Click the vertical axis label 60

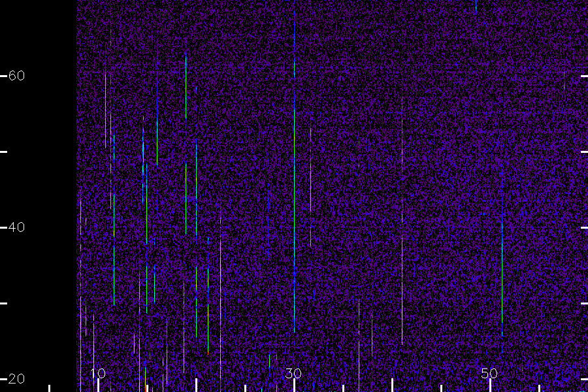pyautogui.click(x=16, y=76)
